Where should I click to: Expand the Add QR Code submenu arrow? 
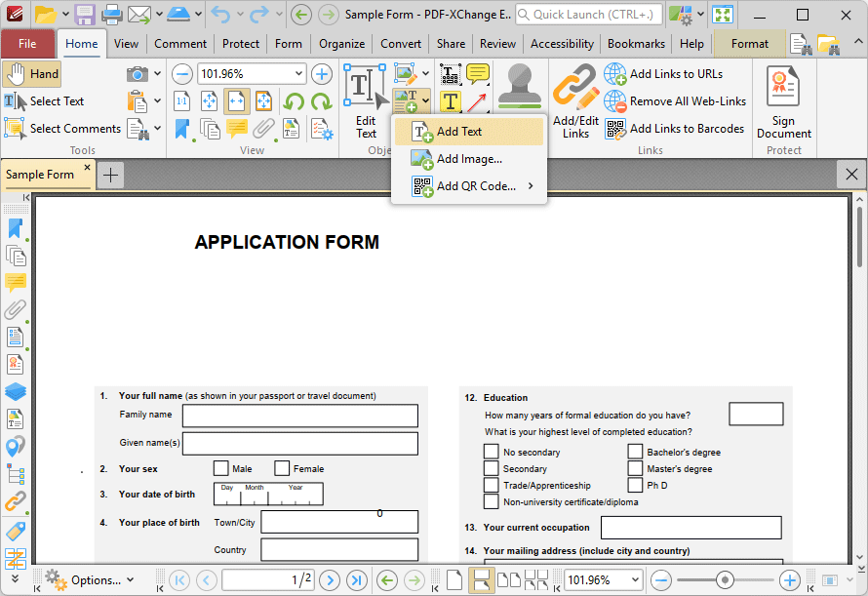click(x=531, y=186)
